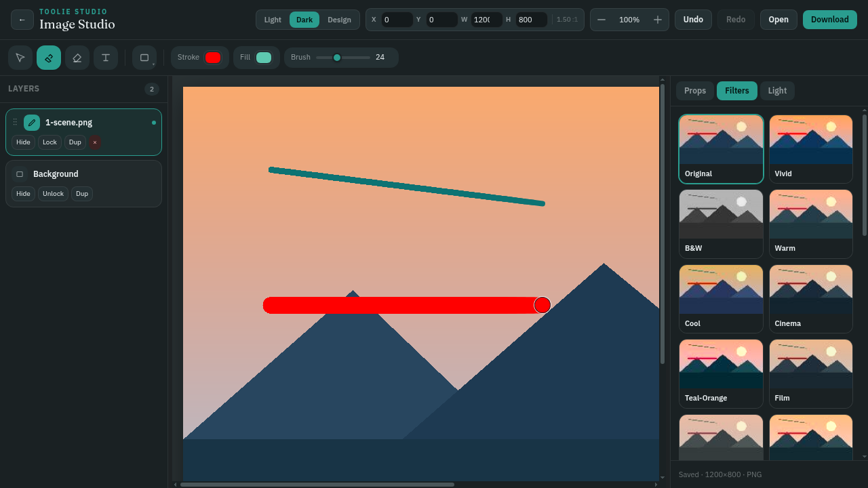Viewport: 868px width, 488px height.
Task: Select the text tool
Action: (106, 58)
